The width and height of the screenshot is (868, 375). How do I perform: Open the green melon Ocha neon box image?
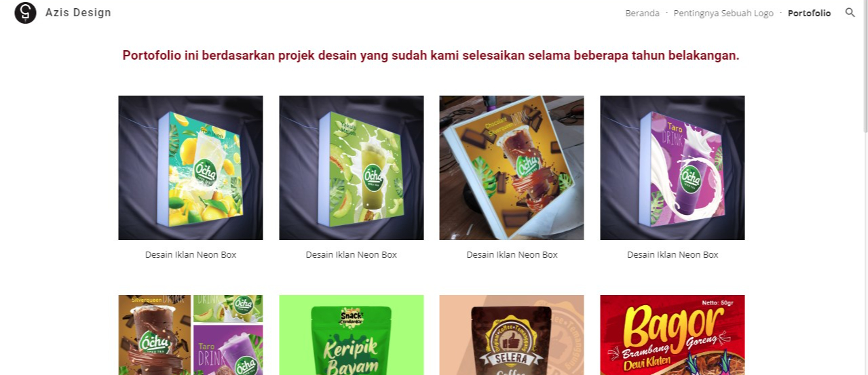point(352,167)
